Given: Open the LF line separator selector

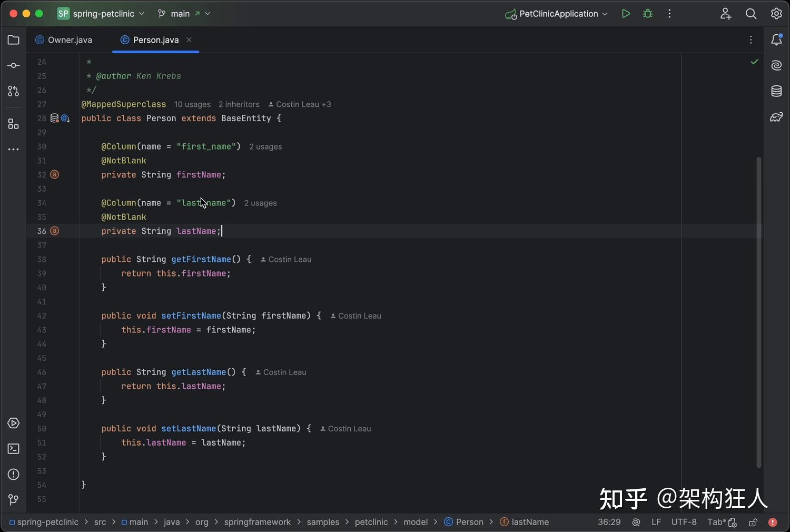Looking at the screenshot, I should (x=656, y=522).
